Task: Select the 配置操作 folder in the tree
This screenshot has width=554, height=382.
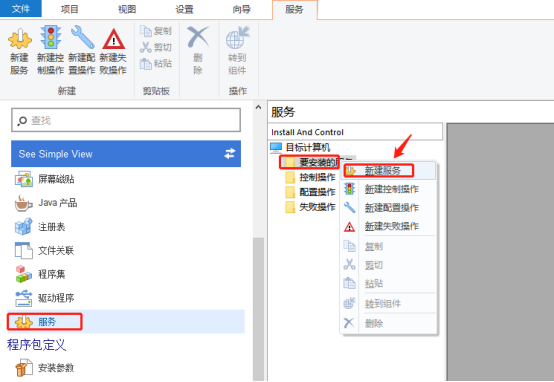Action: tap(310, 192)
